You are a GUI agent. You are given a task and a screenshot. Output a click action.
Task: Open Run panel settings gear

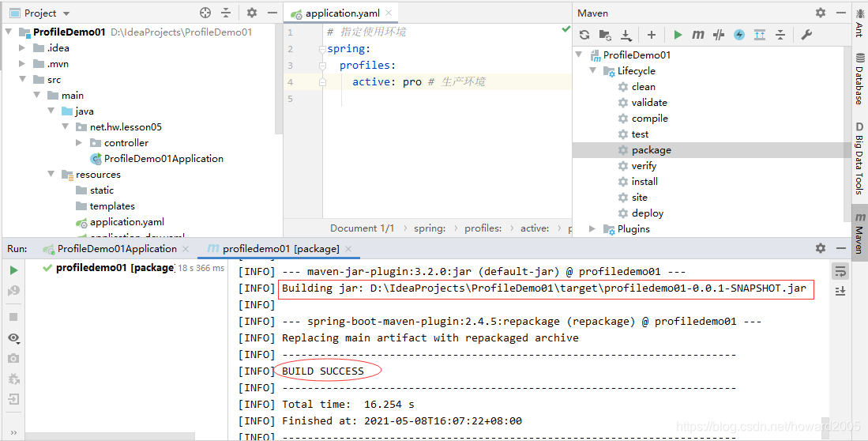click(x=821, y=248)
